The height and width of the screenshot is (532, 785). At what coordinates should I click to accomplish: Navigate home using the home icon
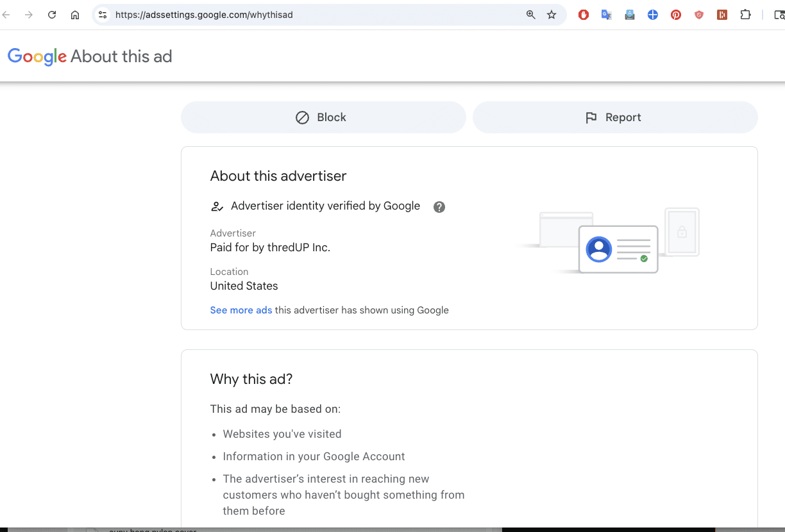pos(75,14)
